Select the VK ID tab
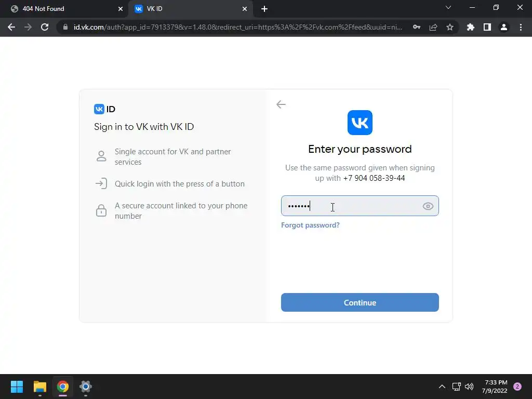532x399 pixels. pyautogui.click(x=190, y=9)
